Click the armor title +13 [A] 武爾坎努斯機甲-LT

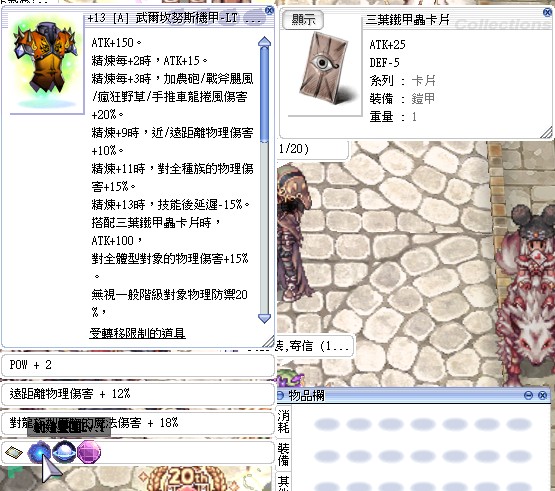point(162,18)
